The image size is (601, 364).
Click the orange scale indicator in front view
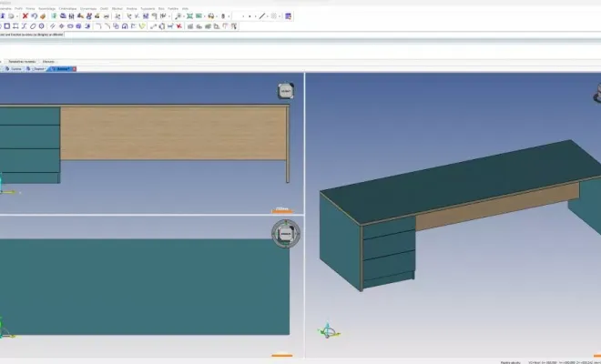coord(282,210)
